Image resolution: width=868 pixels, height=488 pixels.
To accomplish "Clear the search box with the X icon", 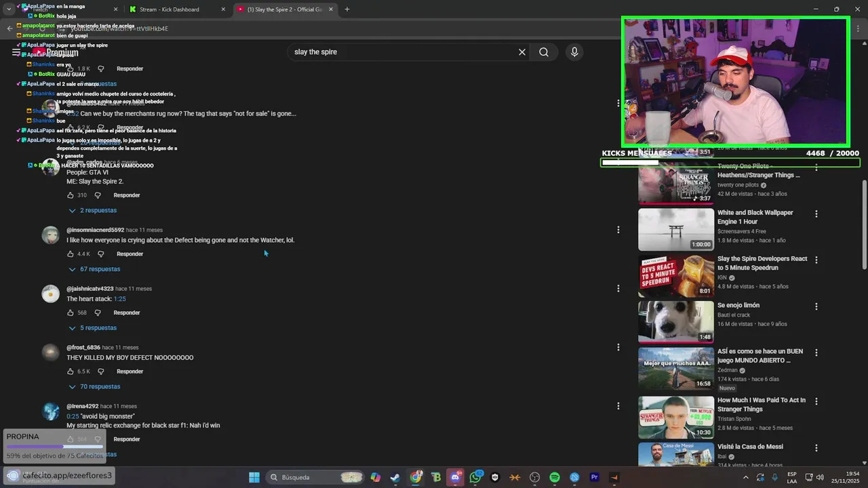I will click(x=522, y=52).
